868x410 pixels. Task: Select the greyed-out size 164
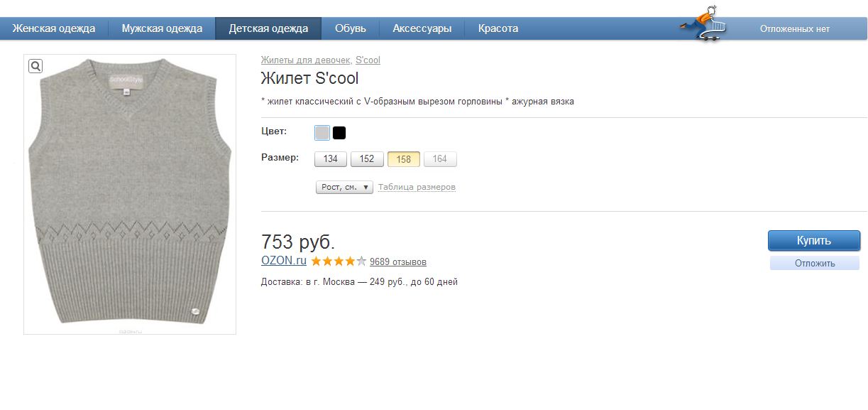pos(440,159)
